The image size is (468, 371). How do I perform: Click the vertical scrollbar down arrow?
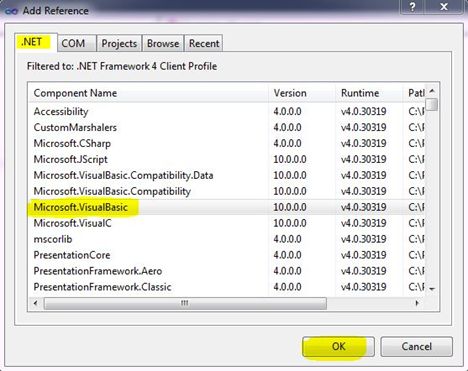[432, 289]
